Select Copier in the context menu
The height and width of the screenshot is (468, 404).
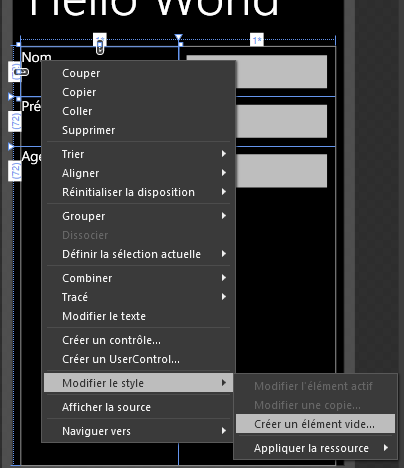[138, 92]
